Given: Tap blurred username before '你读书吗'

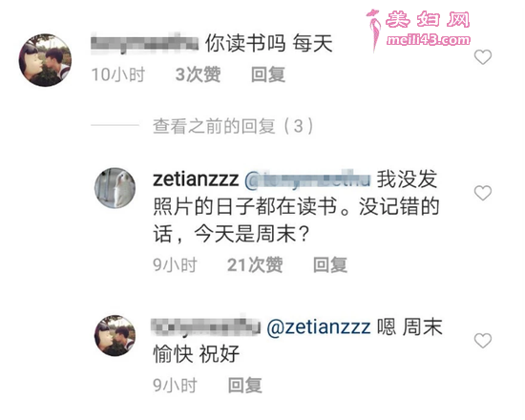Looking at the screenshot, I should click(144, 43).
